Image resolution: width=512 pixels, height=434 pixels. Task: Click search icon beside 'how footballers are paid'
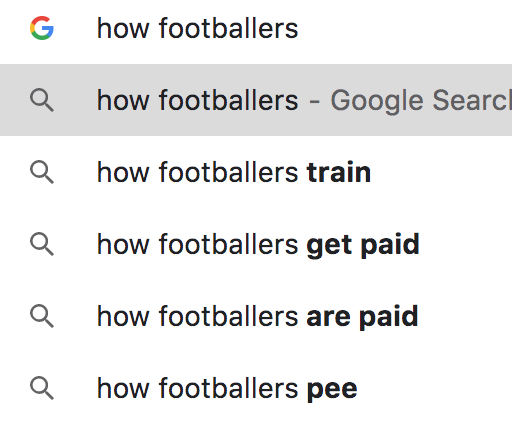coord(42,316)
